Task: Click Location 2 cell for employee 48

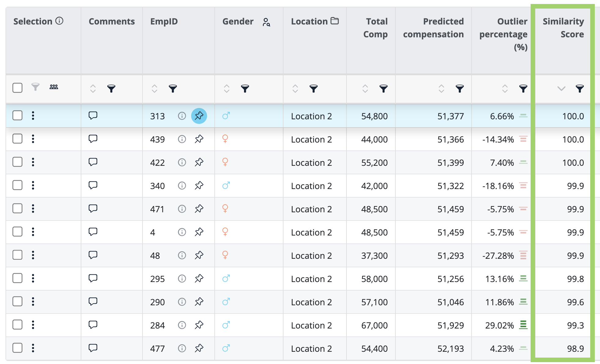Action: 311,256
